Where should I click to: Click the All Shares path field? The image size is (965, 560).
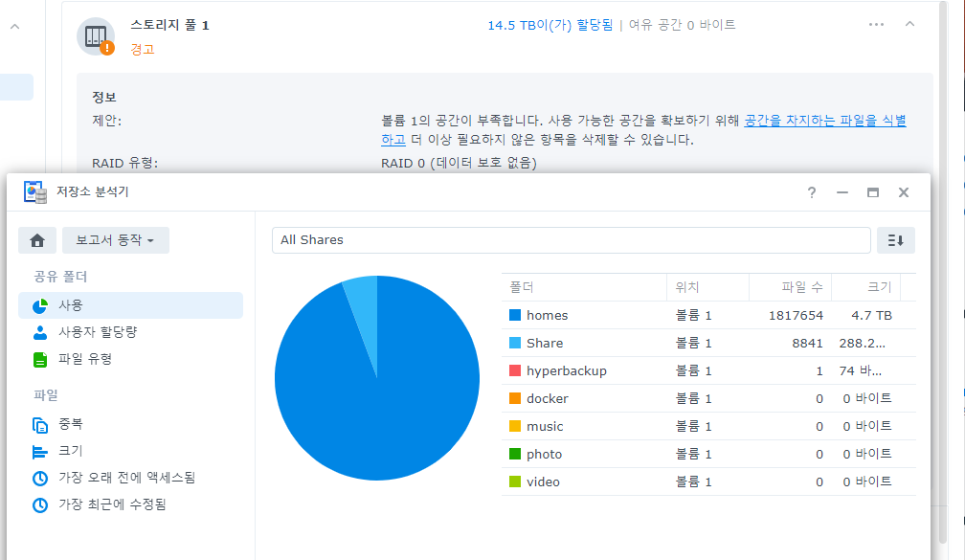click(x=572, y=240)
